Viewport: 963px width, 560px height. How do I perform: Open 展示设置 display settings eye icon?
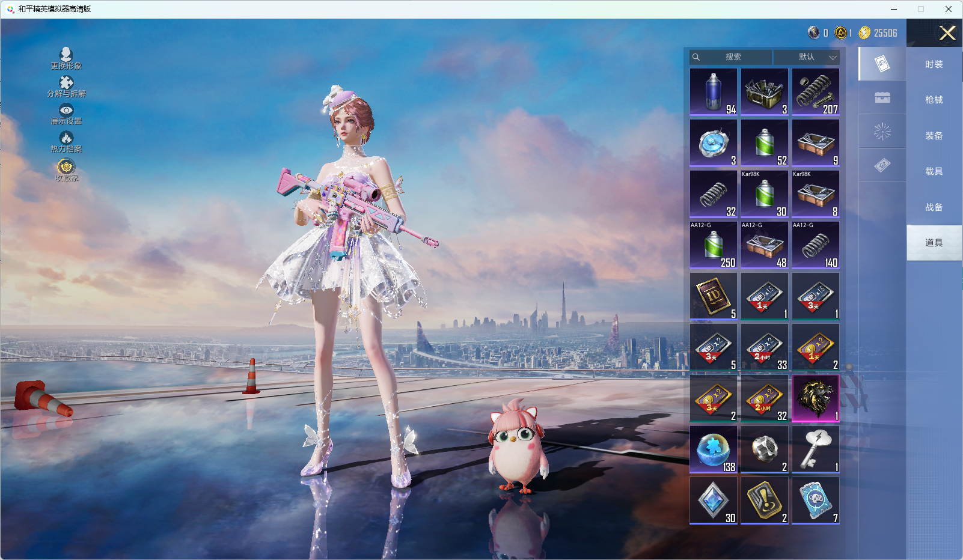(66, 114)
